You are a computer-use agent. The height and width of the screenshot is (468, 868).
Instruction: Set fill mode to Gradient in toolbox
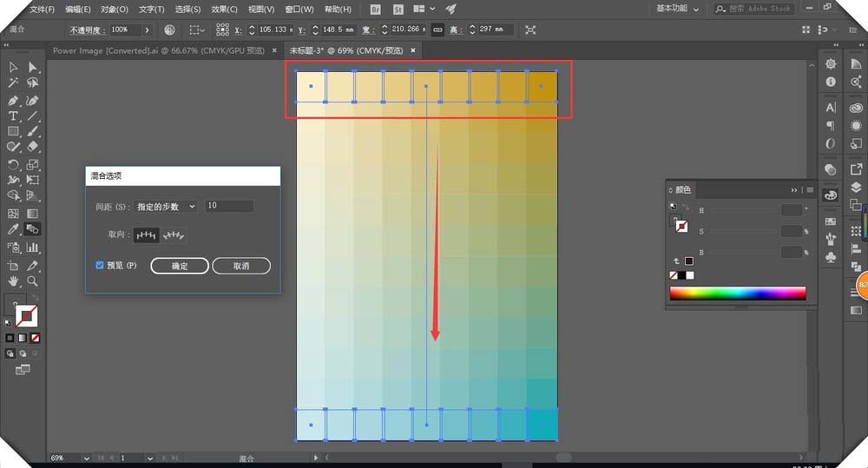[x=23, y=338]
